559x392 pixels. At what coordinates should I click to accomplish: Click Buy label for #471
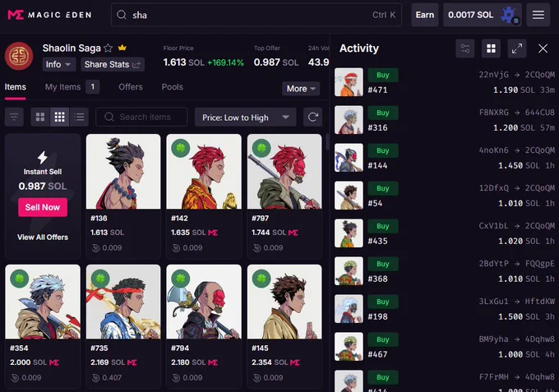(382, 75)
